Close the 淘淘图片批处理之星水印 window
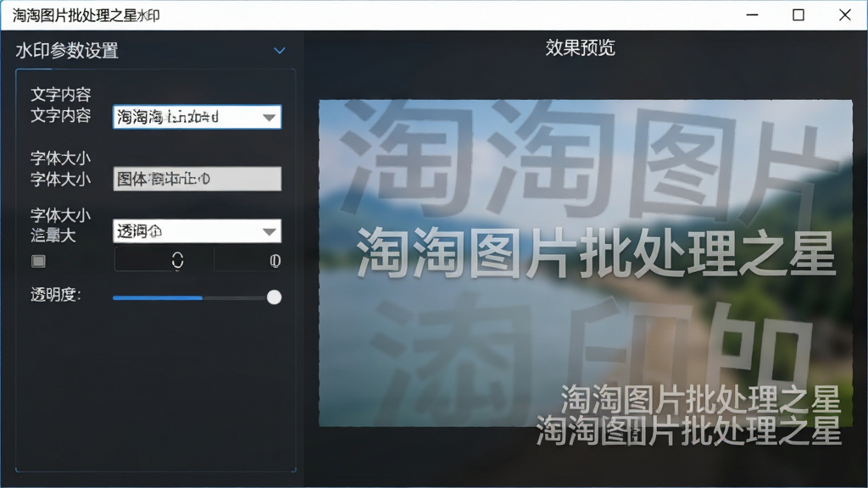The height and width of the screenshot is (488, 868). (x=845, y=15)
